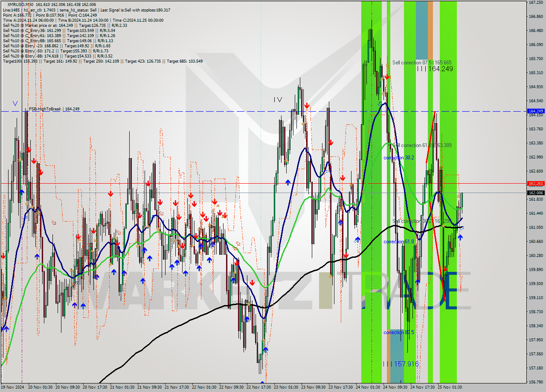
Task: Click the 'Sell correction 61.8 | 163.389' label
Action: (x=422, y=145)
